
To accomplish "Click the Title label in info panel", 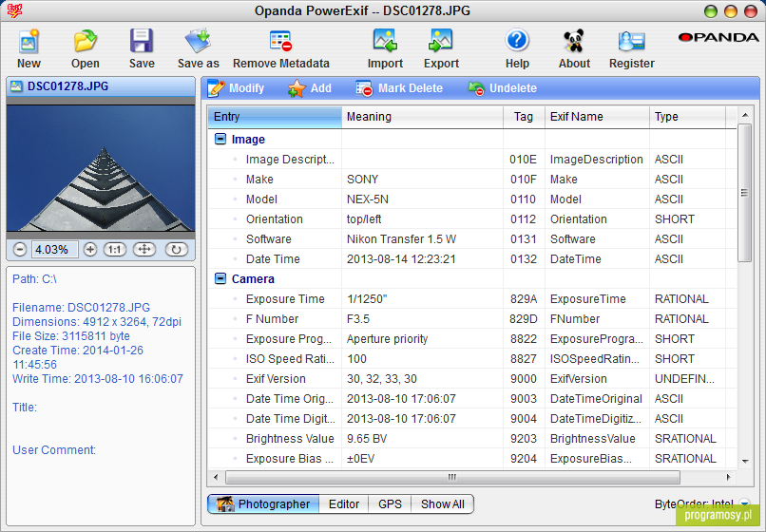I will pos(25,408).
